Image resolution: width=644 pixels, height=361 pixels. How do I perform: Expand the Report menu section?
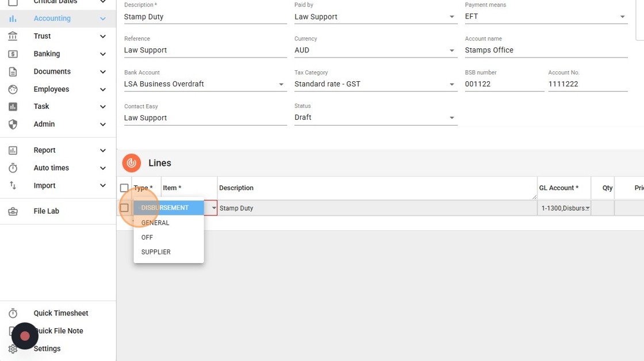[57, 150]
